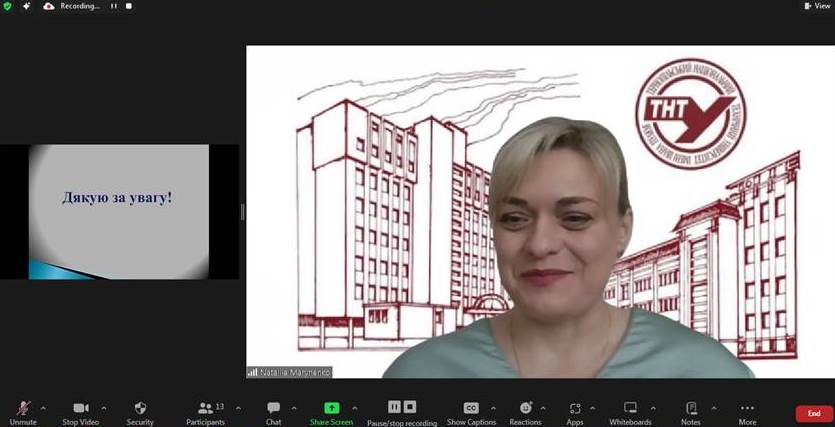This screenshot has width=835, height=427.
Task: Open Whiteboards
Action: click(x=630, y=413)
